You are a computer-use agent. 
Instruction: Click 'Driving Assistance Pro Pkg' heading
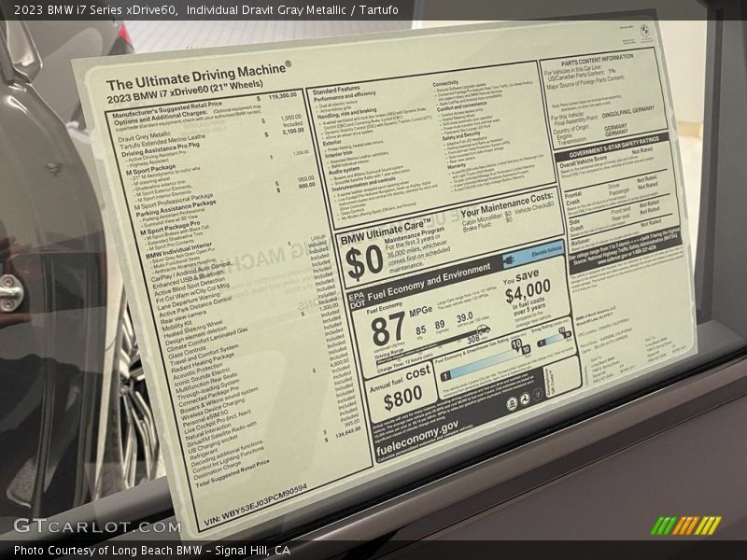[x=160, y=150]
